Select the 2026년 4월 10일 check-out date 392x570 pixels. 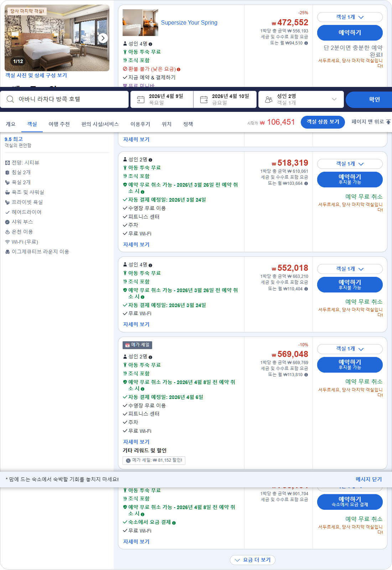[x=225, y=99]
